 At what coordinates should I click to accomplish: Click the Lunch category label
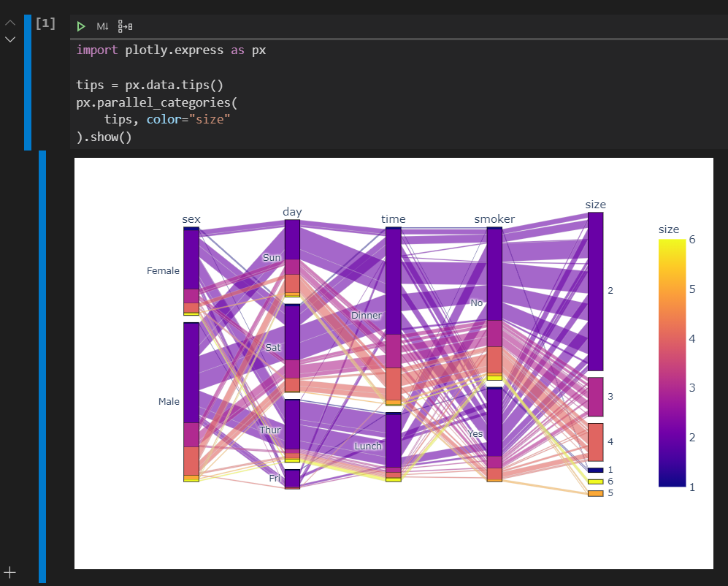[x=368, y=446]
